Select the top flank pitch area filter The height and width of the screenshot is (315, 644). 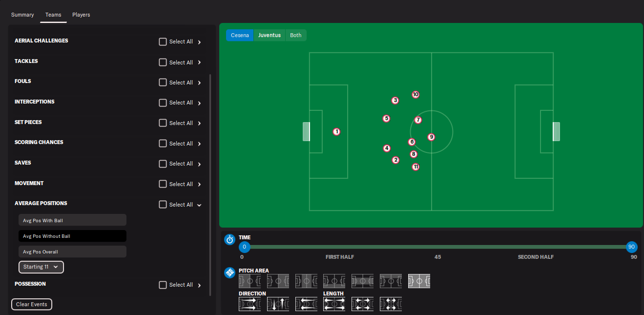tap(391, 281)
